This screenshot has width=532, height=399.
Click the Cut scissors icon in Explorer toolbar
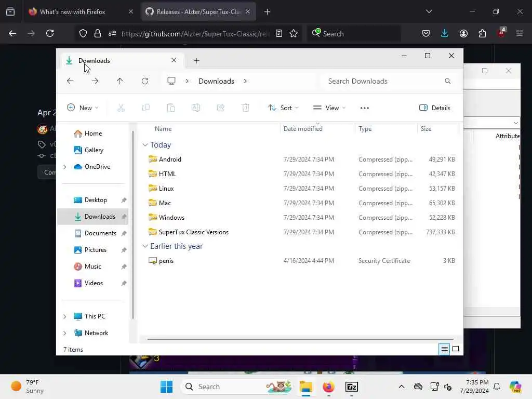pyautogui.click(x=121, y=108)
